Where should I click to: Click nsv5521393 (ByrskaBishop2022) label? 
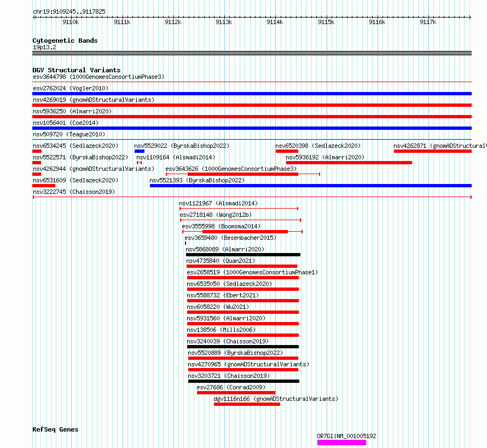pos(197,180)
